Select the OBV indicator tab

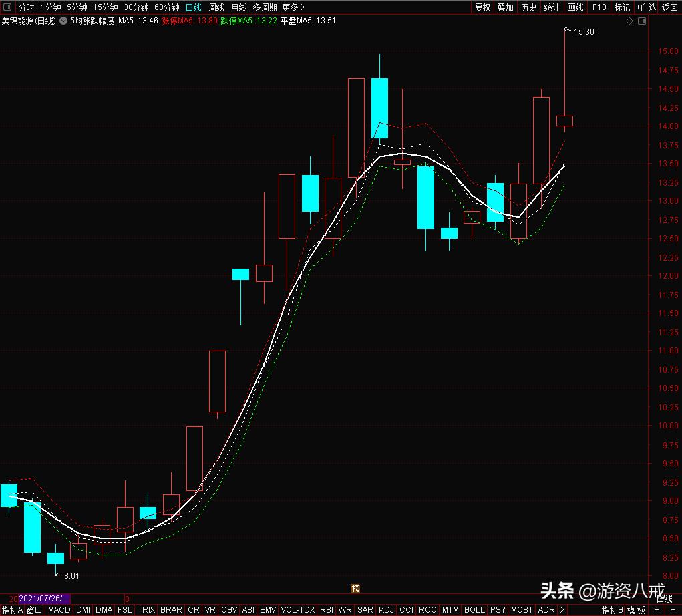point(229,610)
